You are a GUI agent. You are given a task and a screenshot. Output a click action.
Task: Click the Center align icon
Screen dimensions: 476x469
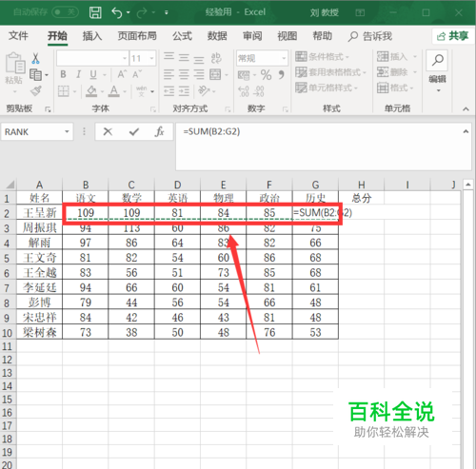point(184,75)
